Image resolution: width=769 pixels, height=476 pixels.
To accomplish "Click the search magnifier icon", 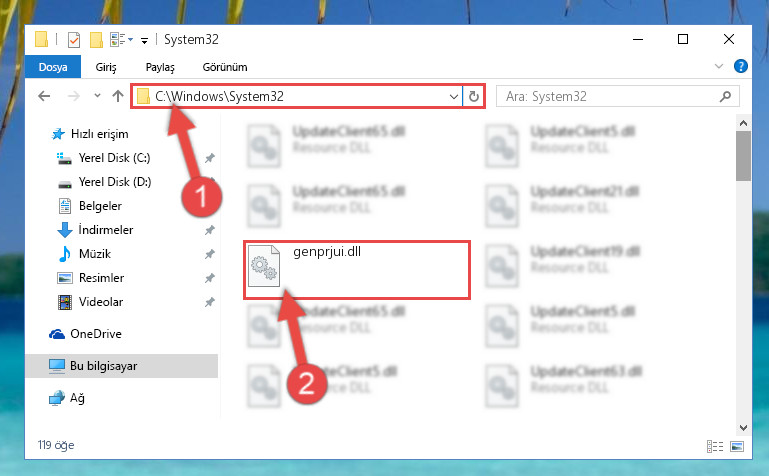I will pos(725,97).
